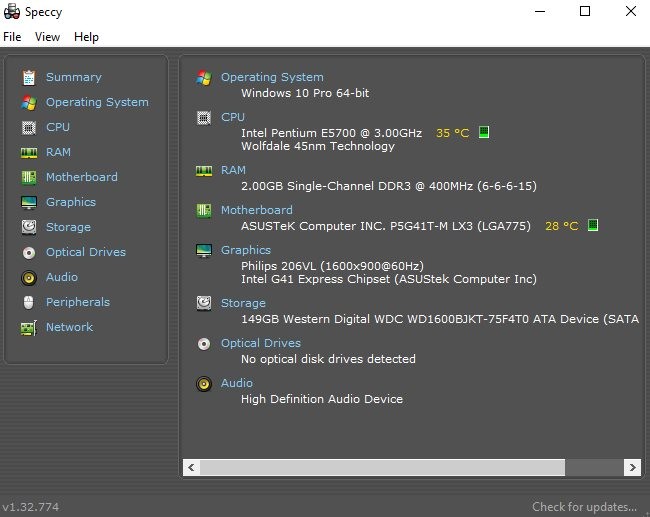Click the Windows flag icon in summary panel
Screen dimensions: 650x517
tap(204, 78)
